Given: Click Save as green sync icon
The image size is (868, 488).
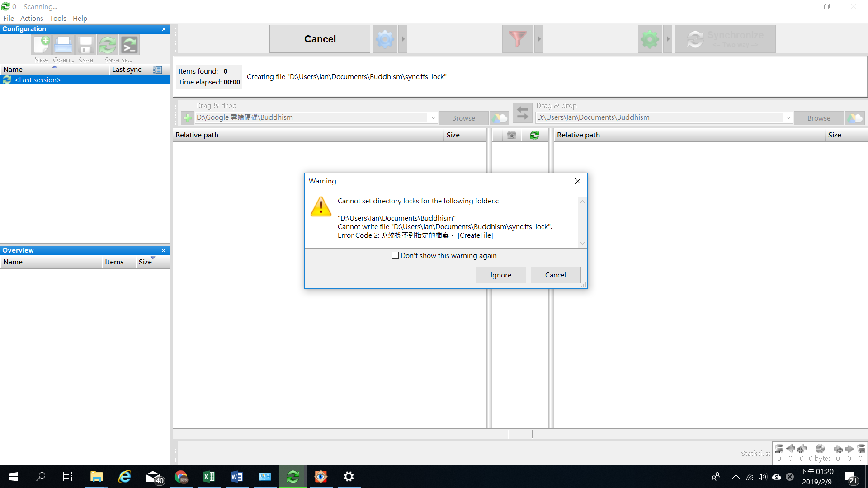Looking at the screenshot, I should pyautogui.click(x=108, y=45).
